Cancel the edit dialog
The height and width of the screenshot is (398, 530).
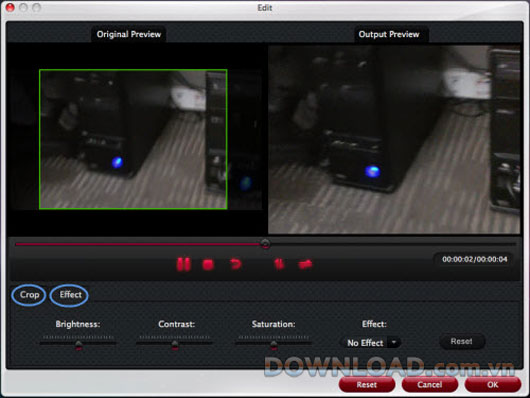(430, 385)
